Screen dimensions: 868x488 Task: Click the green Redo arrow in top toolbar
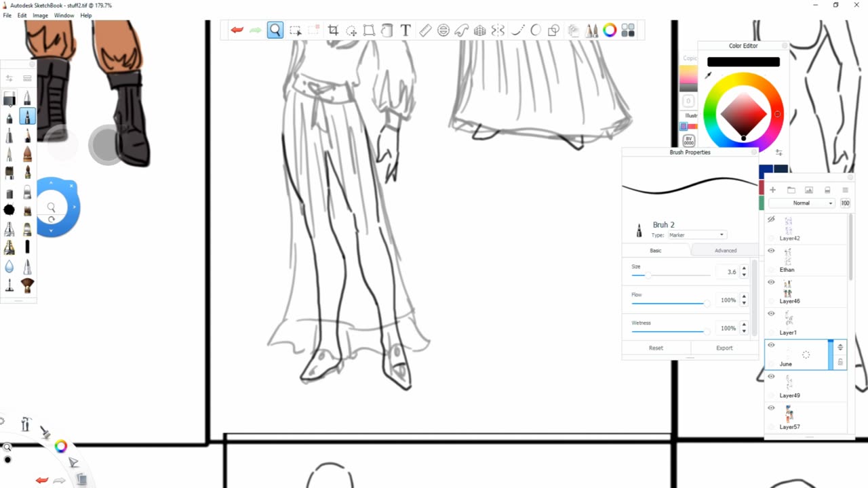click(256, 30)
